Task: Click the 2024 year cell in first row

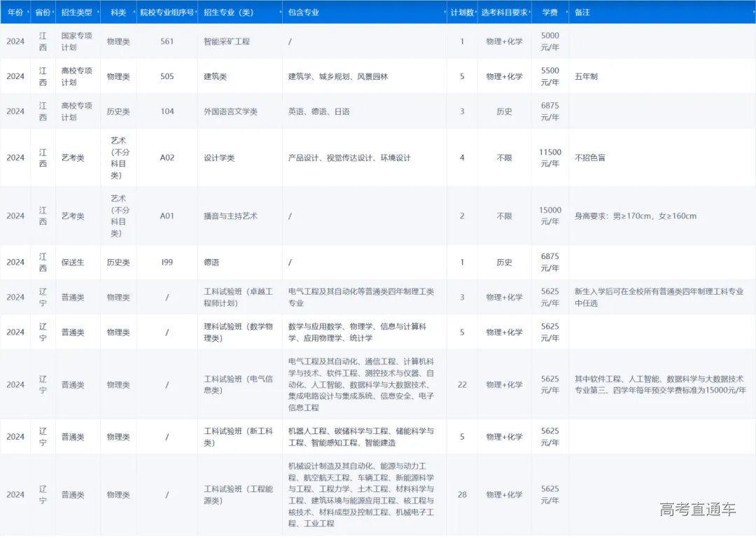Action: click(15, 43)
